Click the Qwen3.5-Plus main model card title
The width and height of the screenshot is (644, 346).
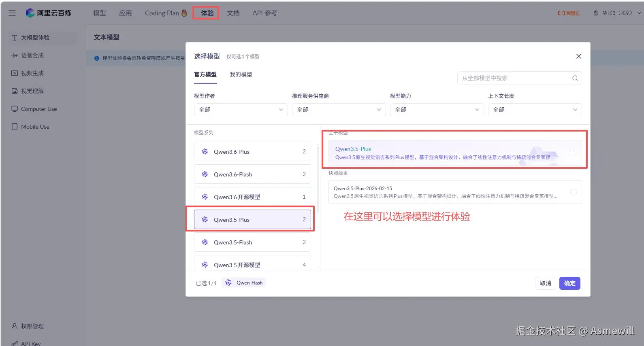coord(353,149)
